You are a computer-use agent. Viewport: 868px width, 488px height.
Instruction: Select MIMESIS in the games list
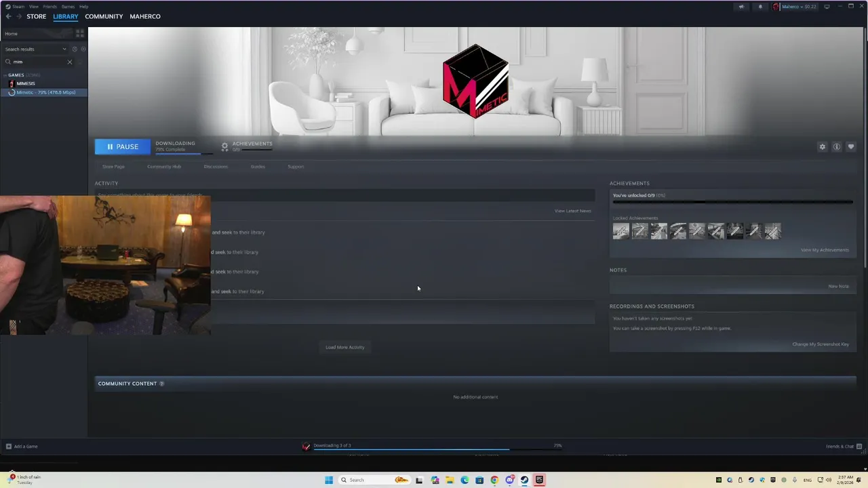point(26,83)
